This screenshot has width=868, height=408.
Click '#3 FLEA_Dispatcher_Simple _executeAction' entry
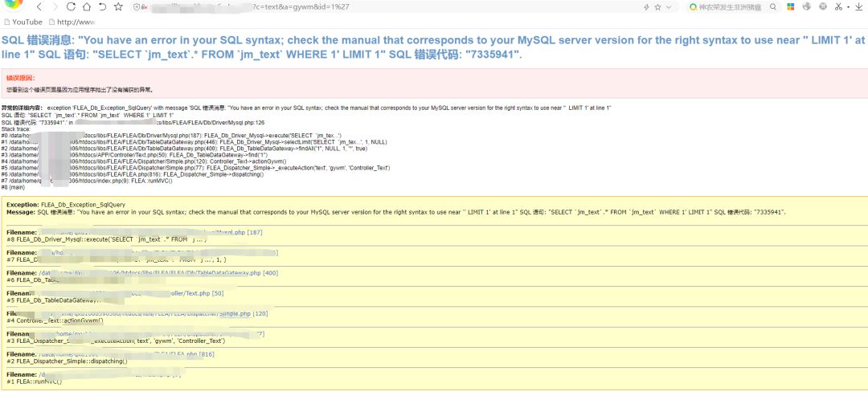coord(116,341)
